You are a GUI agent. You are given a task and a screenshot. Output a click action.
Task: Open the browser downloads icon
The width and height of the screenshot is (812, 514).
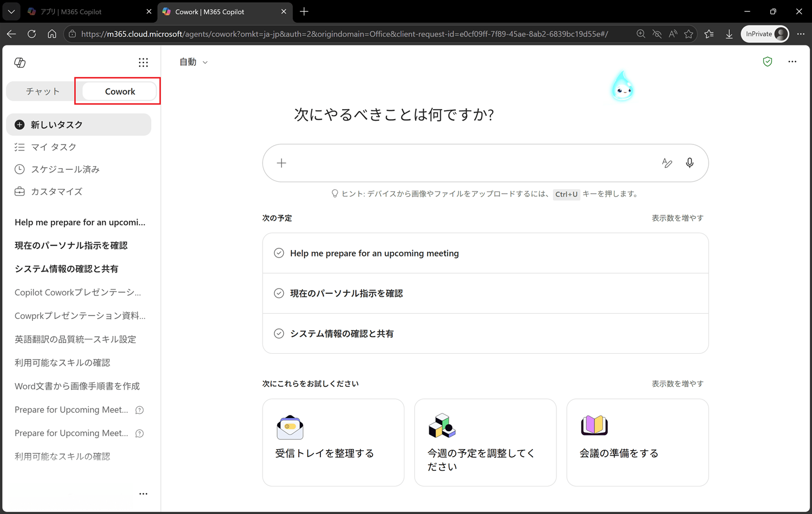tap(729, 34)
